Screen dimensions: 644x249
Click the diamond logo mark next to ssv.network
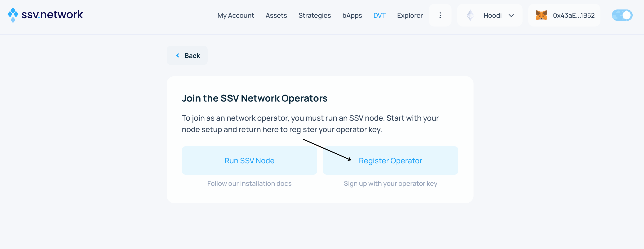click(13, 15)
